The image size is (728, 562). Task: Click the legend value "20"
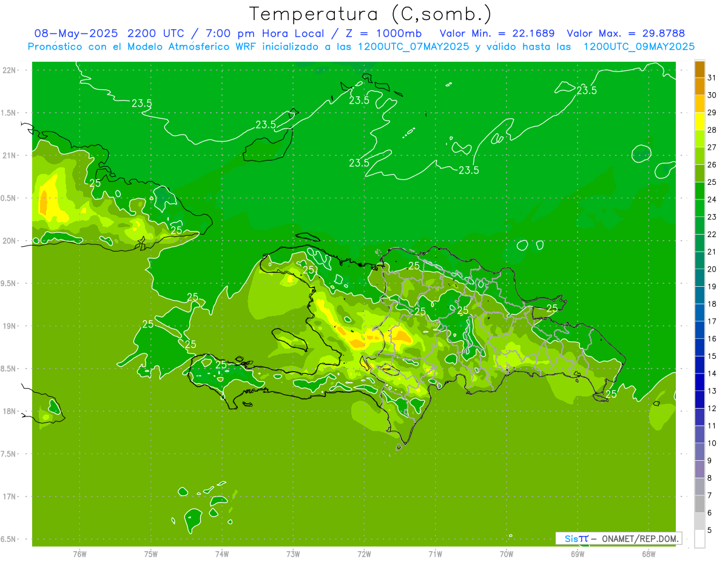click(712, 269)
